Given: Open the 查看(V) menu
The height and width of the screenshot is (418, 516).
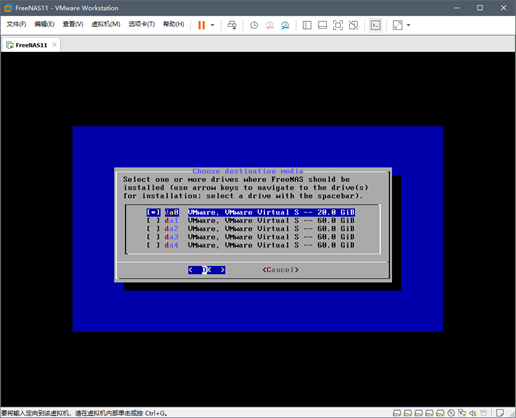Looking at the screenshot, I should [73, 24].
